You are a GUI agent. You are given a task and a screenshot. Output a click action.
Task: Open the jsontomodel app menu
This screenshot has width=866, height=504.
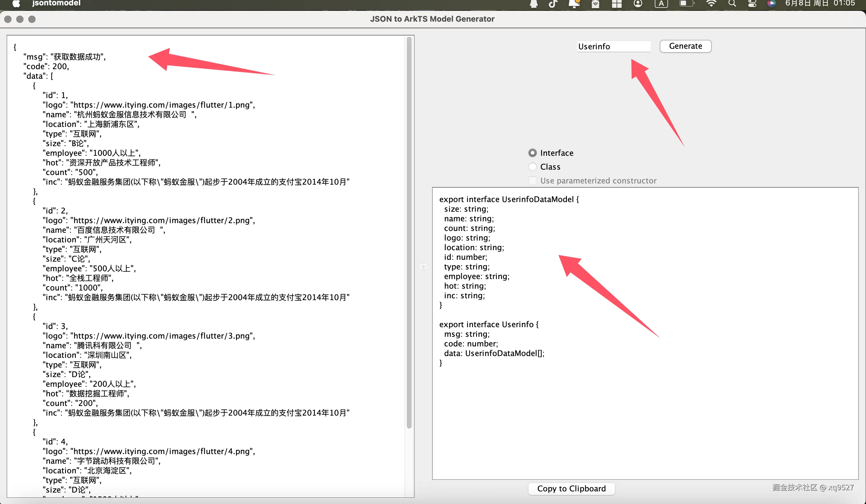pos(56,3)
